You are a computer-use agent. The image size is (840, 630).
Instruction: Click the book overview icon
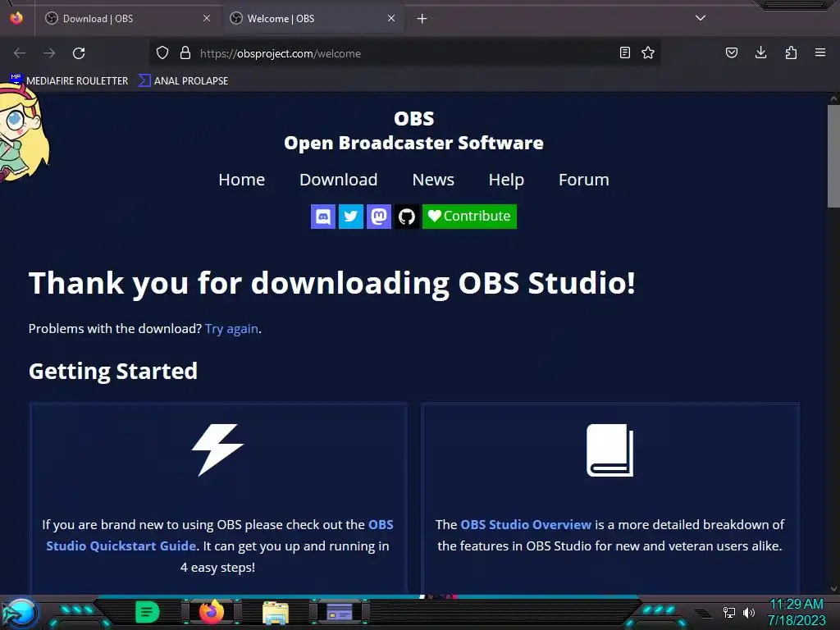click(609, 450)
